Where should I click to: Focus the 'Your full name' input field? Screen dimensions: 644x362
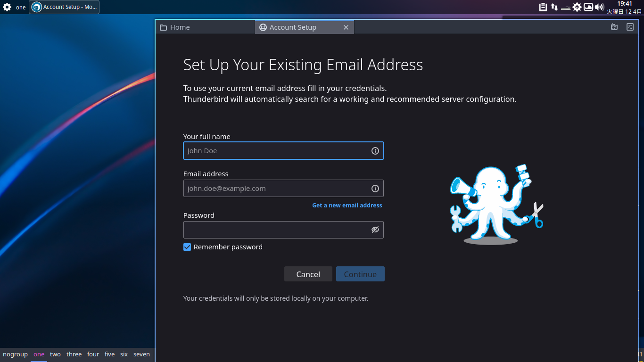coord(283,151)
